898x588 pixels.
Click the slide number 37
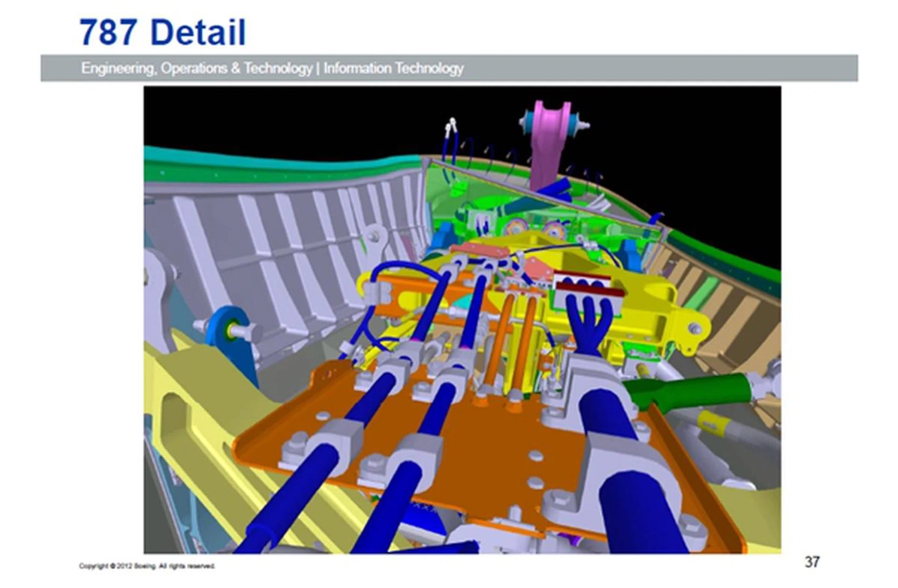coord(812,561)
